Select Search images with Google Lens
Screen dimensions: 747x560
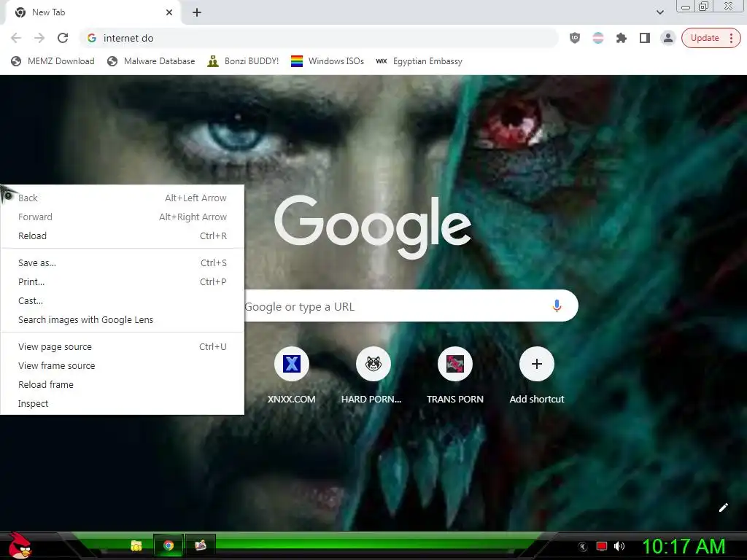123,320
